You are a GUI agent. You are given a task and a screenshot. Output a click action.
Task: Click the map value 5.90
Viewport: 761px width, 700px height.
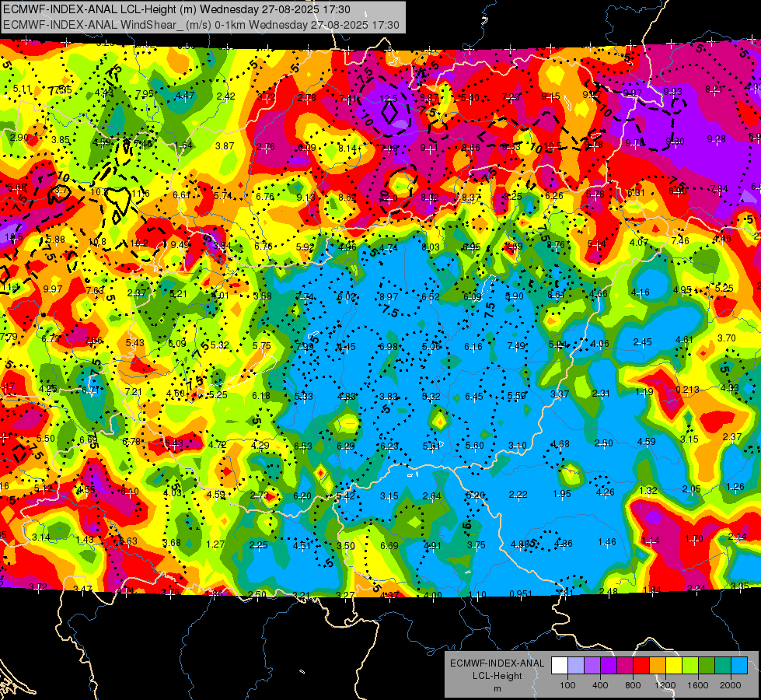click(515, 296)
